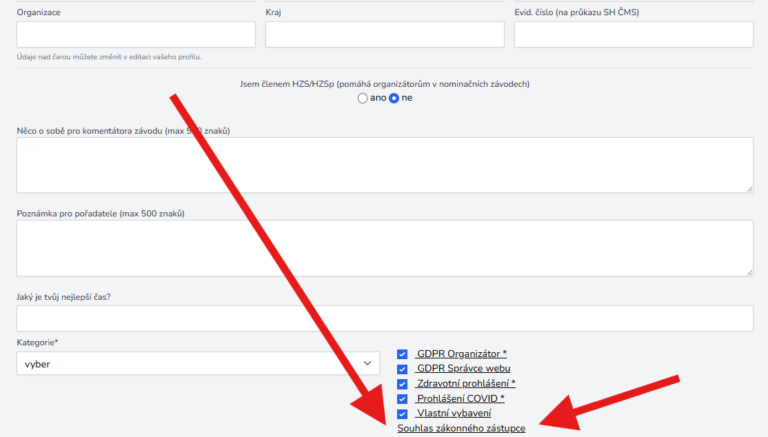This screenshot has height=437, width=768.
Task: Click the Evid. číslo input field
Action: [633, 35]
